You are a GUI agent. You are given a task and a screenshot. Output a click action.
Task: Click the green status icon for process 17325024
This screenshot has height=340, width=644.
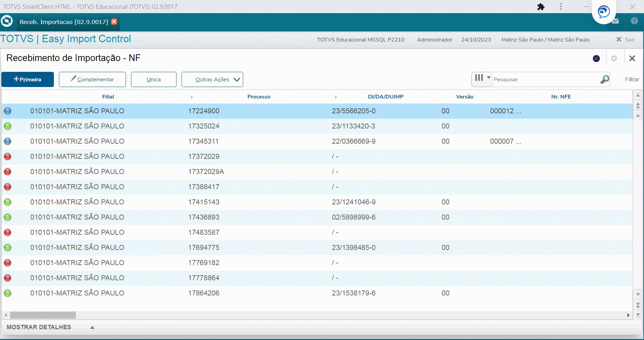click(x=7, y=126)
